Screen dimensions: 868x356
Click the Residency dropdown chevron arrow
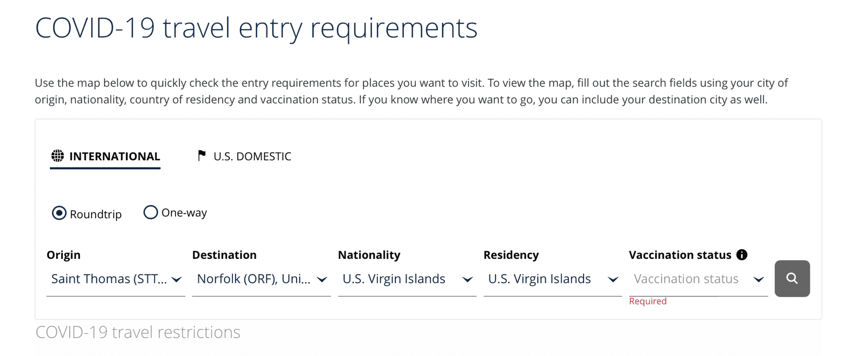tap(613, 279)
